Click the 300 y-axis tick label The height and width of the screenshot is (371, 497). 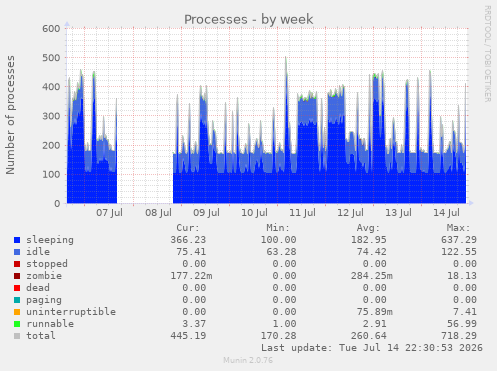(x=51, y=116)
